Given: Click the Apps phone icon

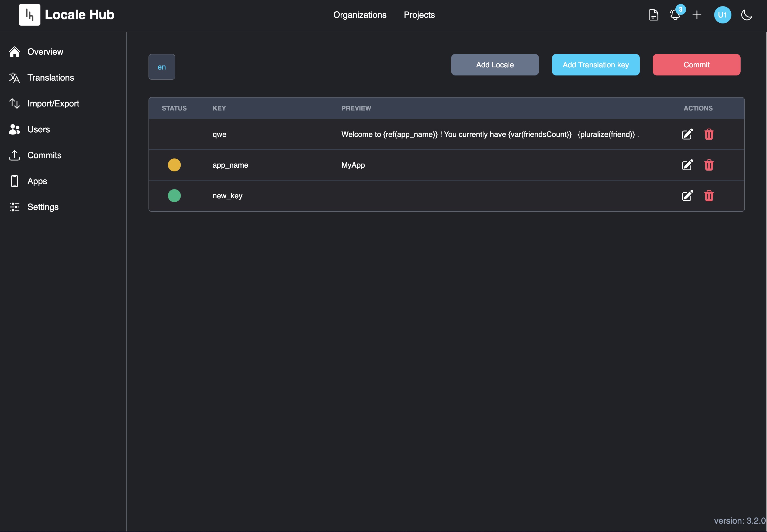Looking at the screenshot, I should (14, 181).
